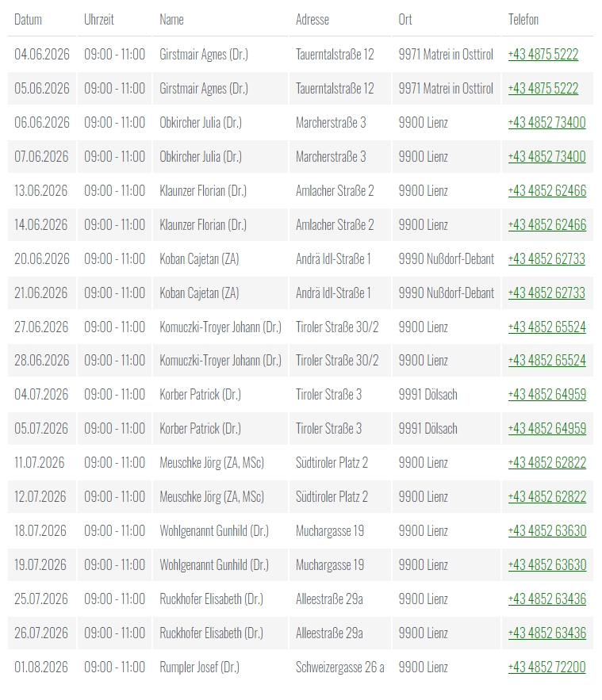Open Komuczki-Troyer phone link for 27.06.2026
This screenshot has width=602, height=700.
(x=546, y=327)
